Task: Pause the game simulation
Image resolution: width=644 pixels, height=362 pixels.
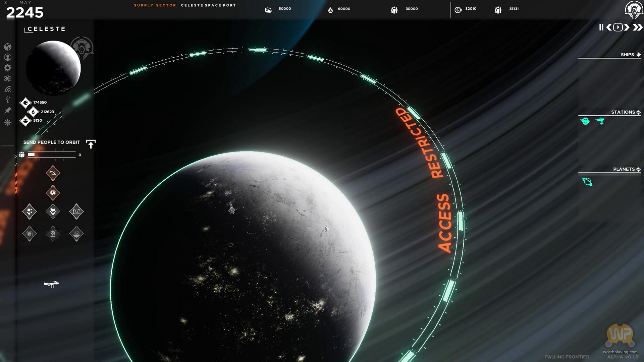Action: click(601, 27)
